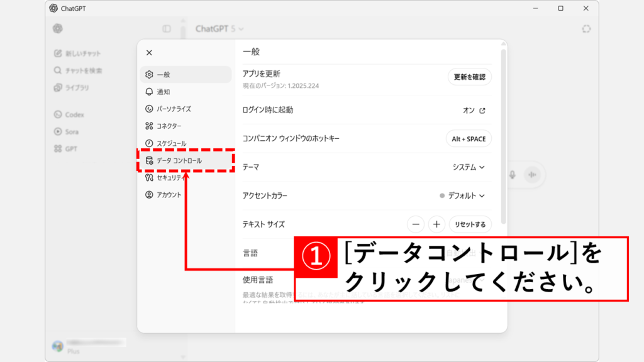Viewport: 644px width, 362px height.
Task: Open the セキュリティ settings tab
Action: (x=186, y=178)
